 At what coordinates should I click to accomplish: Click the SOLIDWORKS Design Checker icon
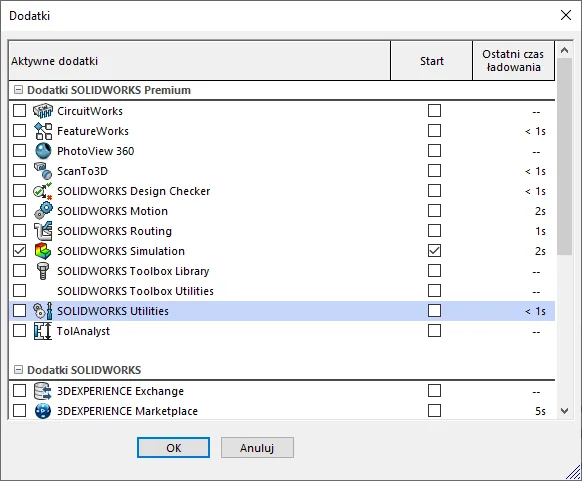(43, 191)
